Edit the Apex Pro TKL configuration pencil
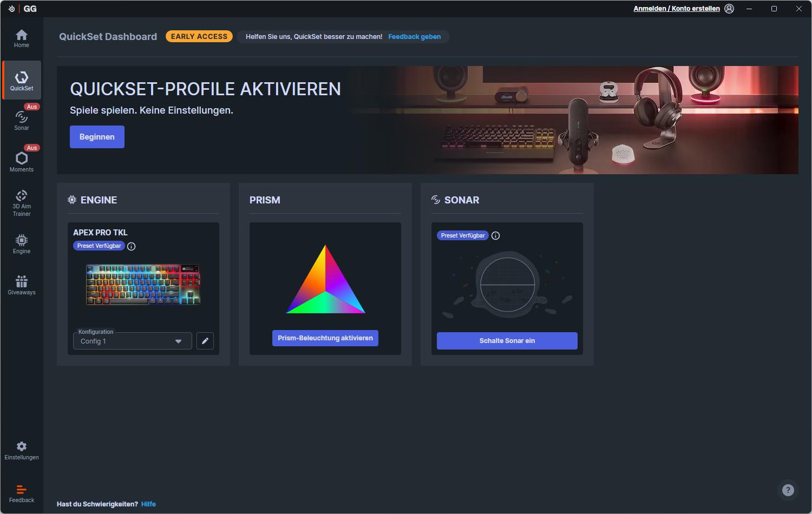 coord(205,341)
